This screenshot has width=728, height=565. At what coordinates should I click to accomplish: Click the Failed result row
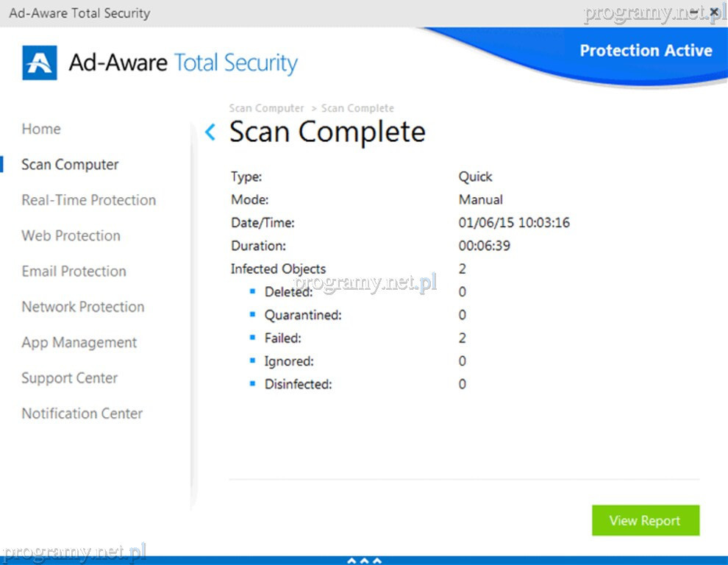(283, 338)
